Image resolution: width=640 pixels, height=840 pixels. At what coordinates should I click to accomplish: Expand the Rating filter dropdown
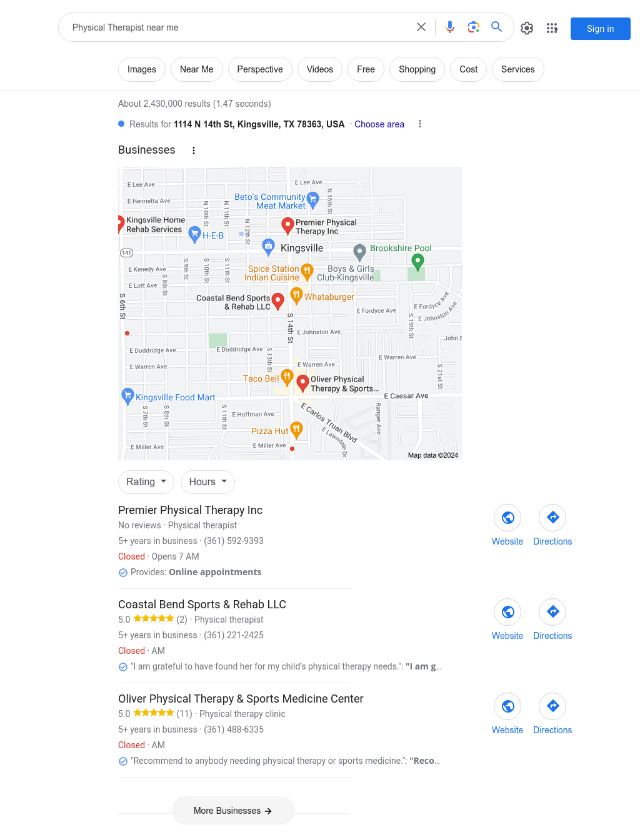[x=146, y=482]
